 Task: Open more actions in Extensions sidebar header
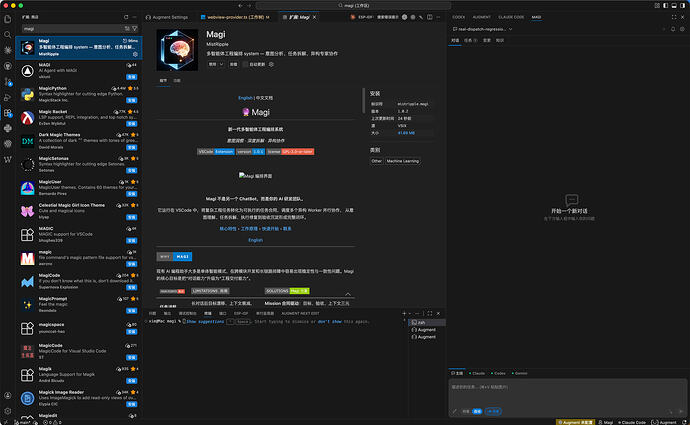(x=135, y=17)
